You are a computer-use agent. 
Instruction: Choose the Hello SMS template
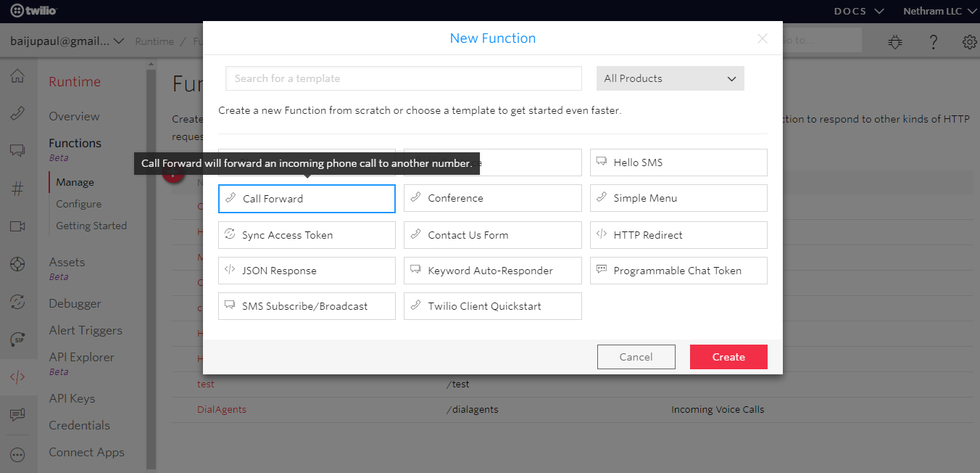678,163
